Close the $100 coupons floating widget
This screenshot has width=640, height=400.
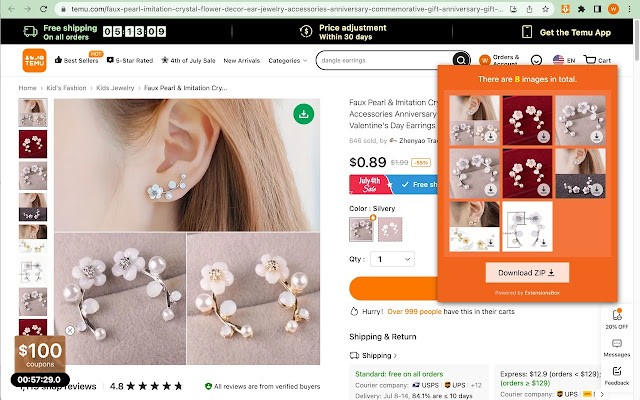coord(70,330)
